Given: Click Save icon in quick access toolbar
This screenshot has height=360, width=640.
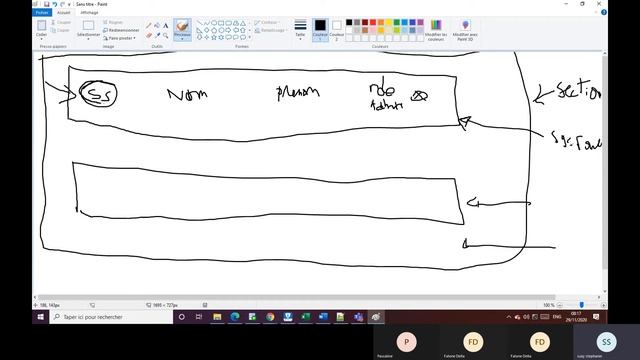Looking at the screenshot, I should pos(47,4).
